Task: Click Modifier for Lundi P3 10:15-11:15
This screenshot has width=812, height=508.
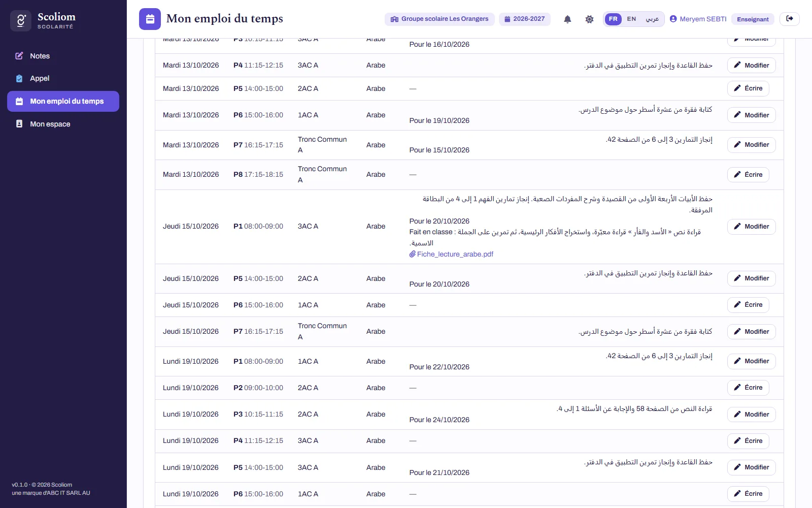Action: 752,415
